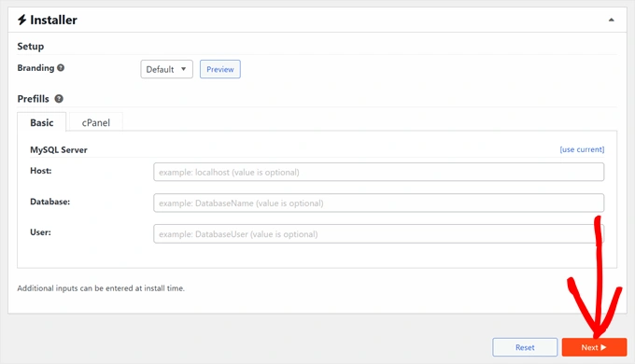This screenshot has width=635, height=364.
Task: Click the "Prefills" heading text
Action: tap(34, 98)
